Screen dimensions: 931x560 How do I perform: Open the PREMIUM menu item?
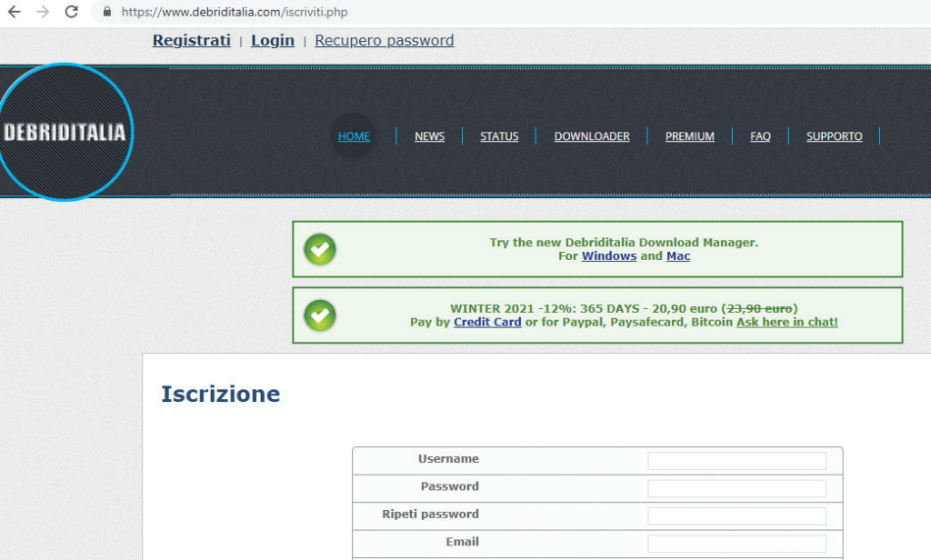point(690,136)
